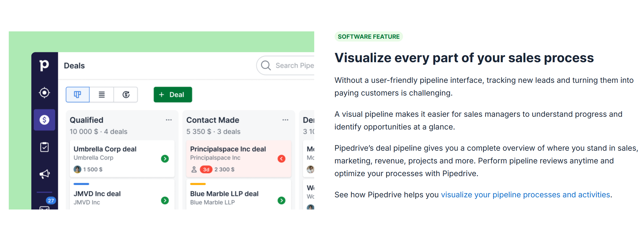
Task: Click 'Visualize every part of your sales process' heading
Action: 464,58
